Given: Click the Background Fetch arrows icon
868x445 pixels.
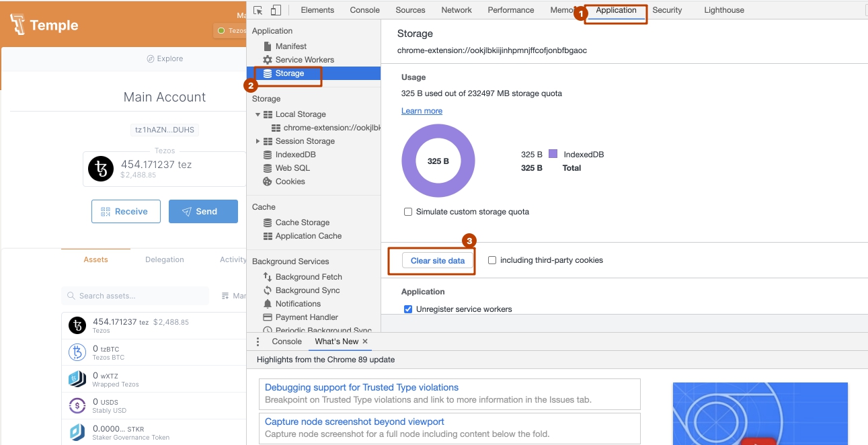Looking at the screenshot, I should pyautogui.click(x=268, y=277).
